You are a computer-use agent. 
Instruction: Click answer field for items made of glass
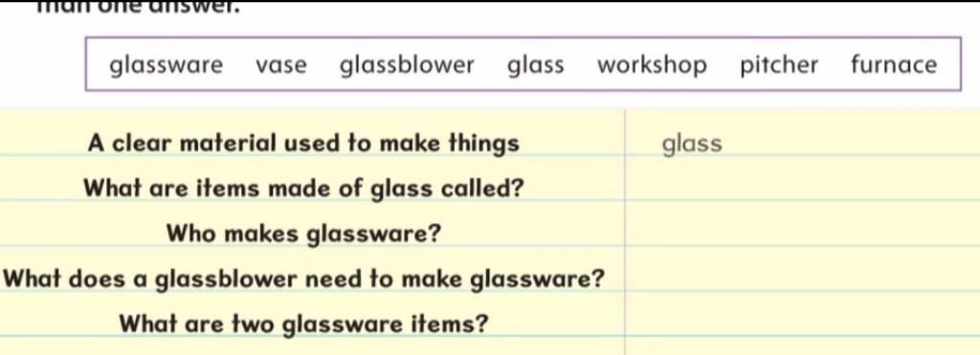[x=803, y=178]
